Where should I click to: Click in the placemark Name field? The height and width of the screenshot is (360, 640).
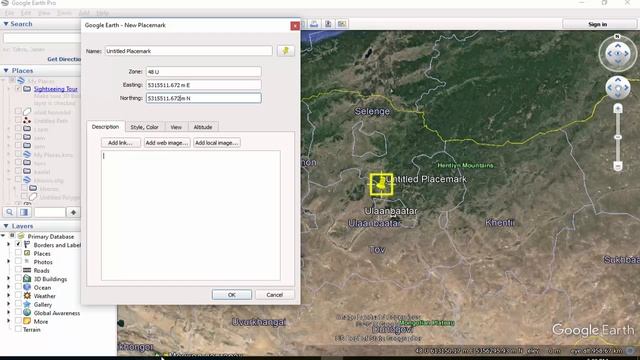tap(188, 51)
